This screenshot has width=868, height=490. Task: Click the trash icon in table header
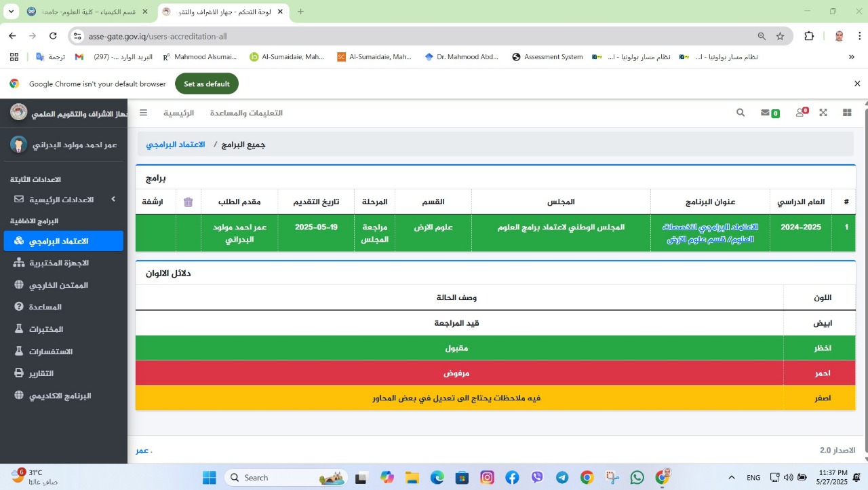(189, 202)
